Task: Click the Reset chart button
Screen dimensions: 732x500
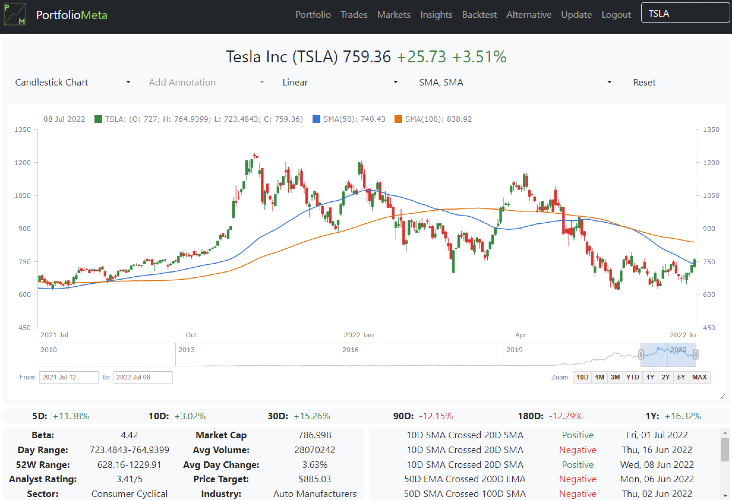Action: 644,82
